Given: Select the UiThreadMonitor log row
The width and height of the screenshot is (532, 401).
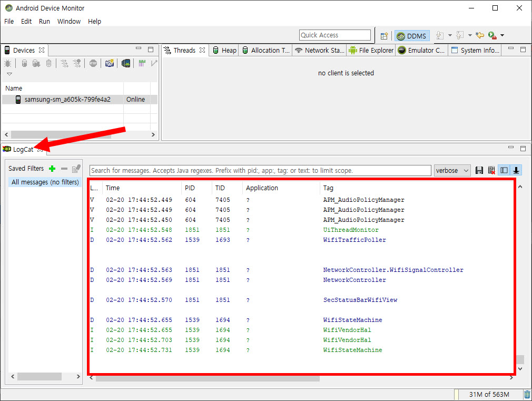Looking at the screenshot, I should (300, 230).
